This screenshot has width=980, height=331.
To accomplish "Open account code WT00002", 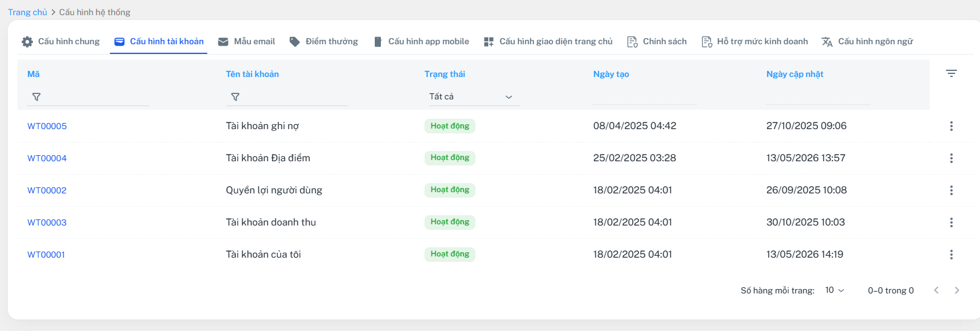I will 47,190.
